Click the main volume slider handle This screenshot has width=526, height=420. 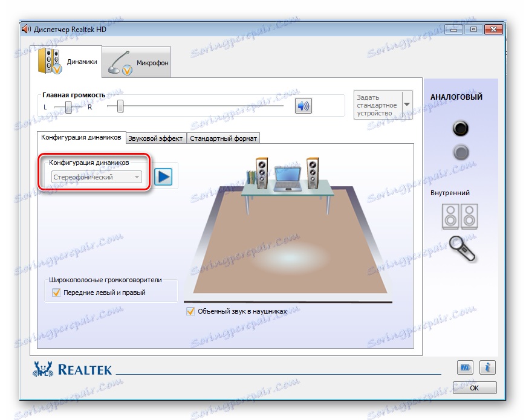(120, 106)
